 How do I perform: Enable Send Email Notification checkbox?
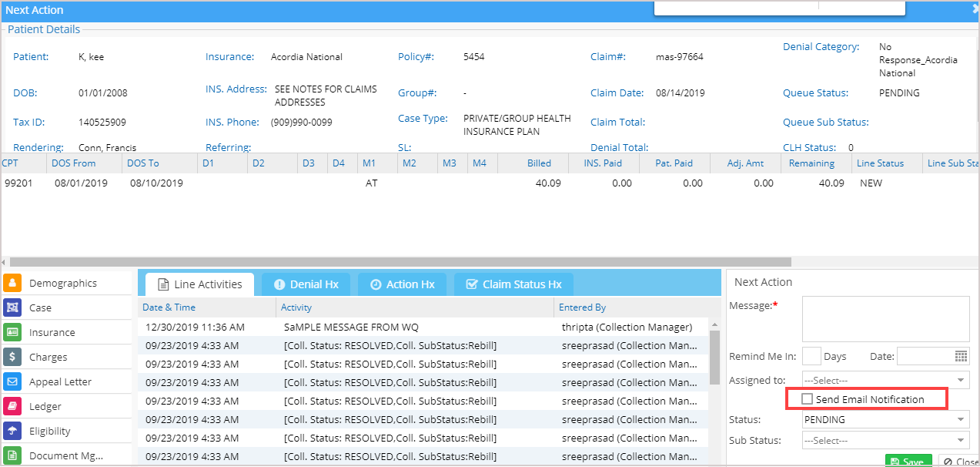point(807,399)
